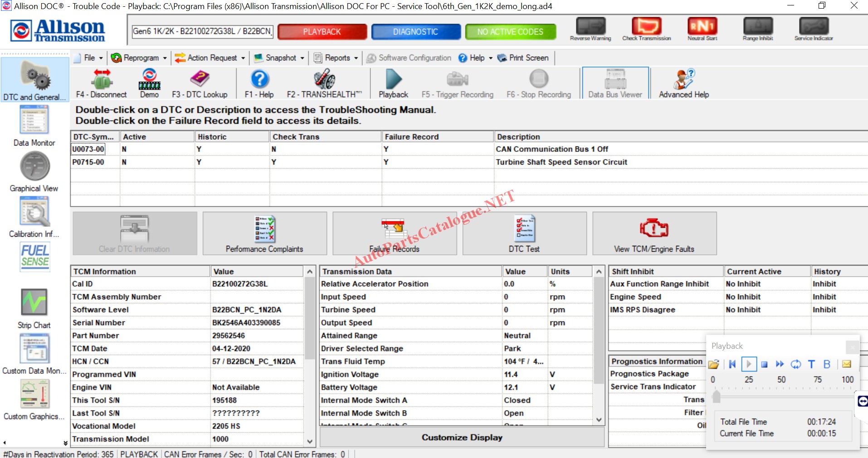The width and height of the screenshot is (868, 458).
Task: Open the Reports menu
Action: (336, 58)
